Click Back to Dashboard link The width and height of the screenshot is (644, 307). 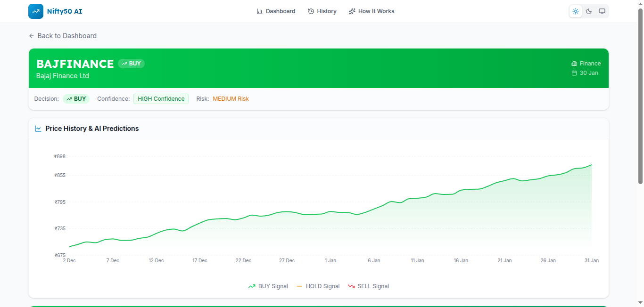pyautogui.click(x=66, y=36)
